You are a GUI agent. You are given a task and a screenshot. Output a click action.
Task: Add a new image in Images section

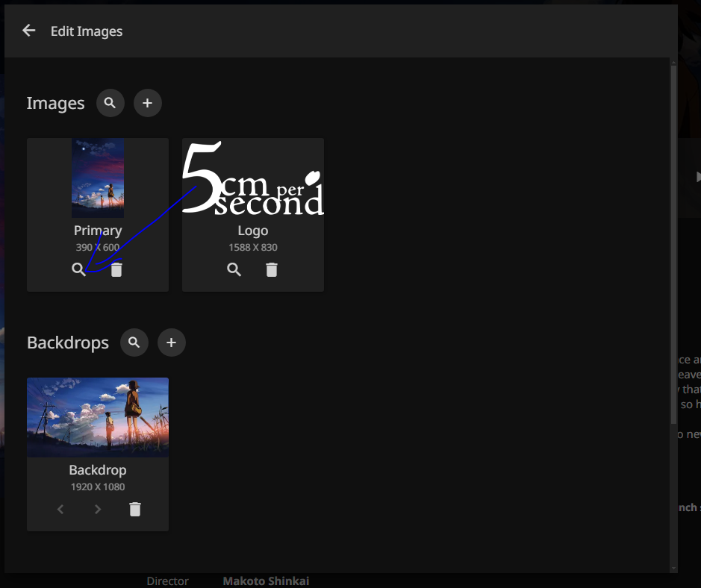pos(147,103)
